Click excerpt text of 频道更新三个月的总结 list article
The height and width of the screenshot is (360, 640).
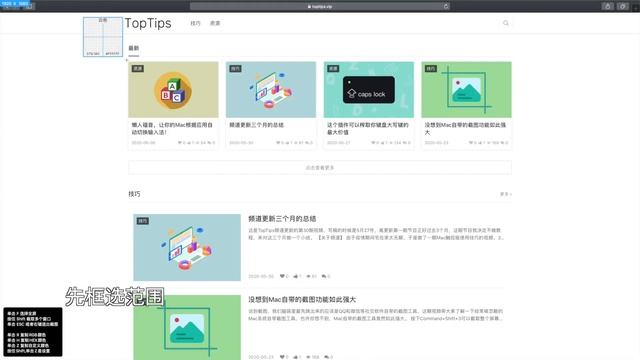coord(376,234)
